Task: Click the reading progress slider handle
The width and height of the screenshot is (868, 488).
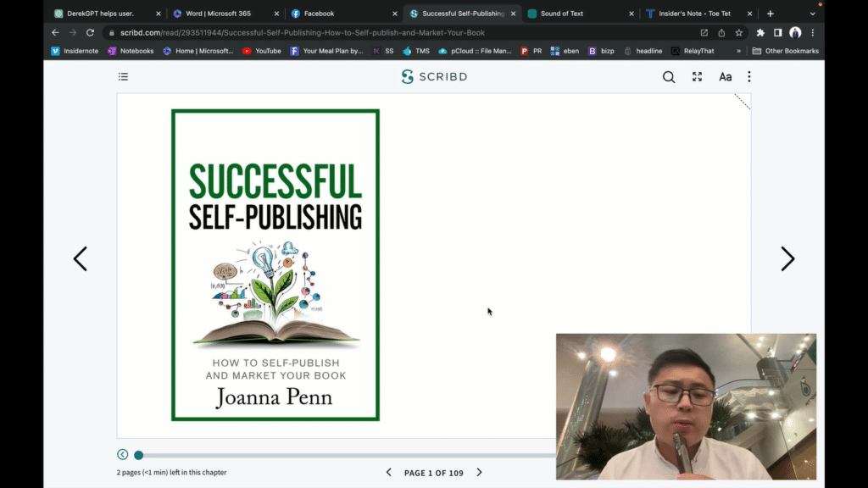Action: (139, 455)
